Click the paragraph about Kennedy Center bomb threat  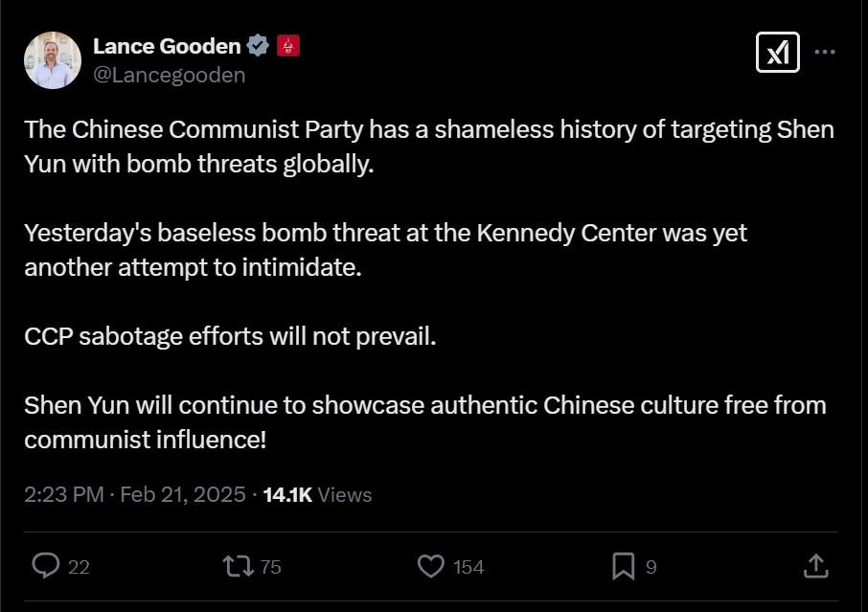(385, 250)
